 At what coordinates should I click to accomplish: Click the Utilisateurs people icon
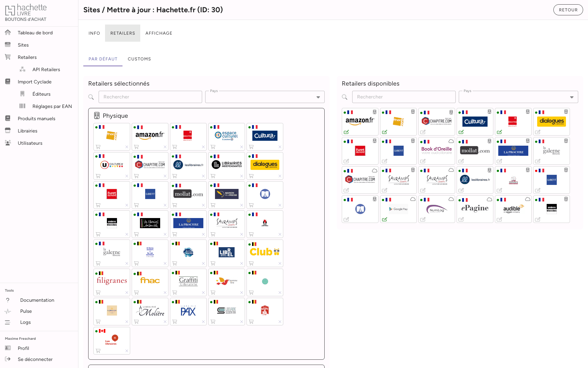click(8, 143)
